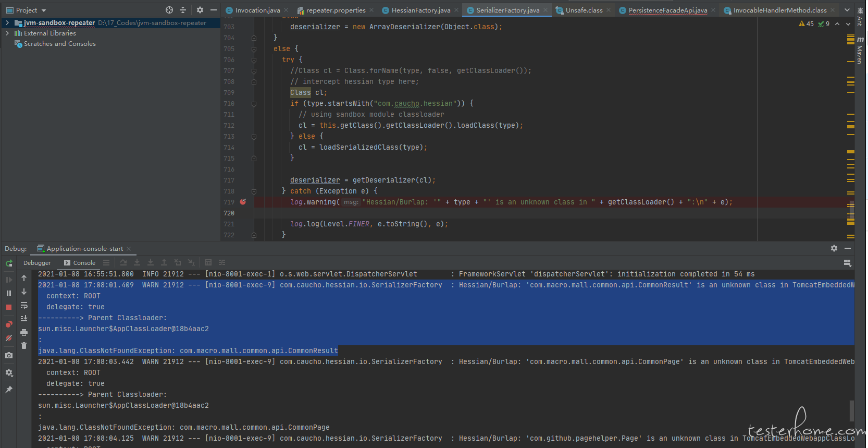Switch to repeater.properties tab

336,10
